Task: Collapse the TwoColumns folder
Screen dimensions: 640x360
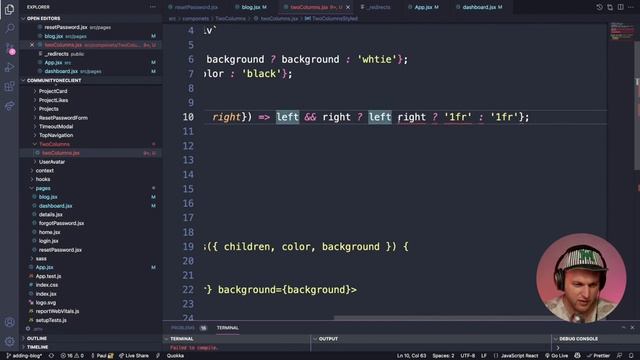Action: tap(54, 144)
